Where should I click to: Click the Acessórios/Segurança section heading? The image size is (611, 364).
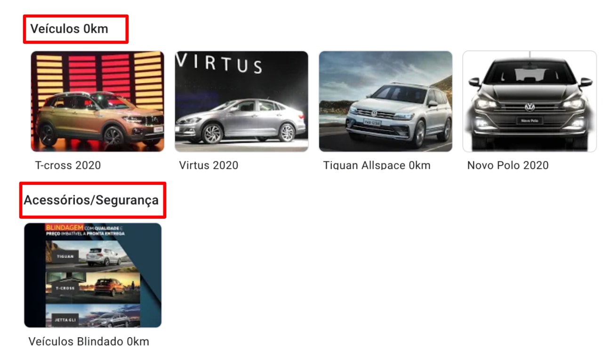(91, 200)
